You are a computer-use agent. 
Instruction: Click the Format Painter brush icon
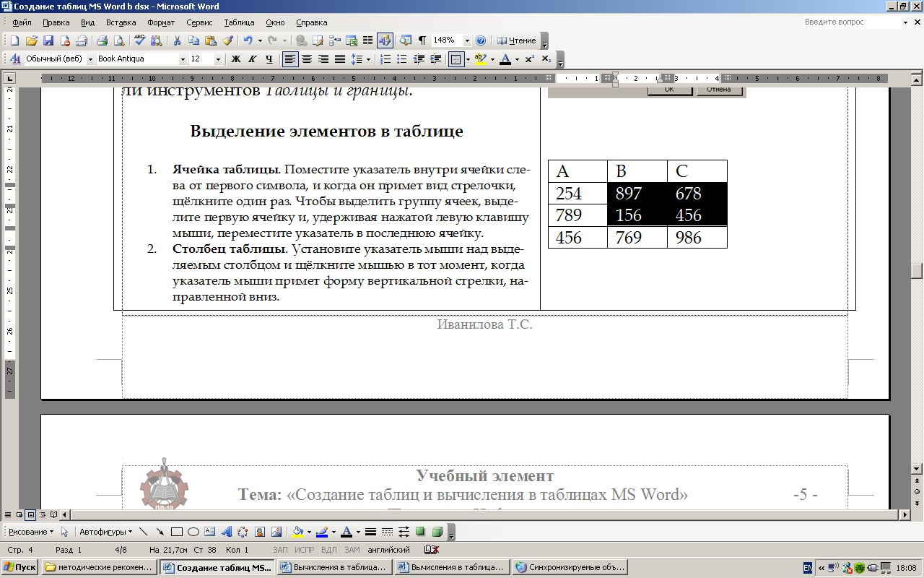tap(227, 40)
